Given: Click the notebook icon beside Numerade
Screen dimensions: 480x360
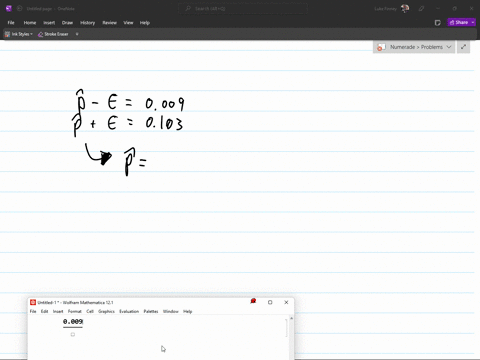Looking at the screenshot, I should tap(381, 47).
